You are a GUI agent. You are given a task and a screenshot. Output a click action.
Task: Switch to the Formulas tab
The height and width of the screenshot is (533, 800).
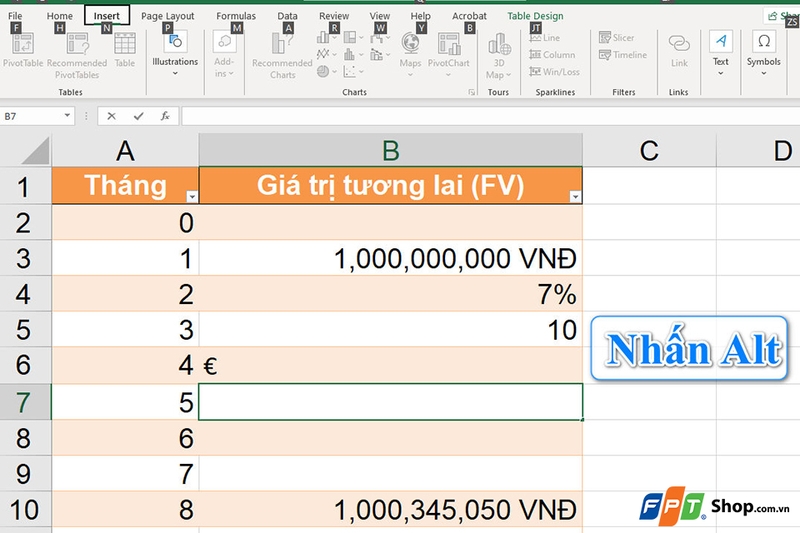[x=236, y=16]
